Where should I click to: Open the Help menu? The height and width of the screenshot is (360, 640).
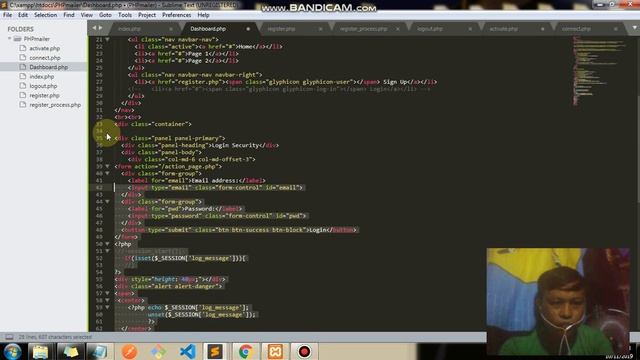tap(203, 15)
